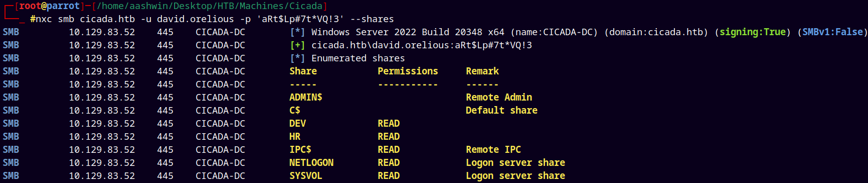This screenshot has height=183, width=868.
Task: Click the NETLOGON share name
Action: (311, 162)
